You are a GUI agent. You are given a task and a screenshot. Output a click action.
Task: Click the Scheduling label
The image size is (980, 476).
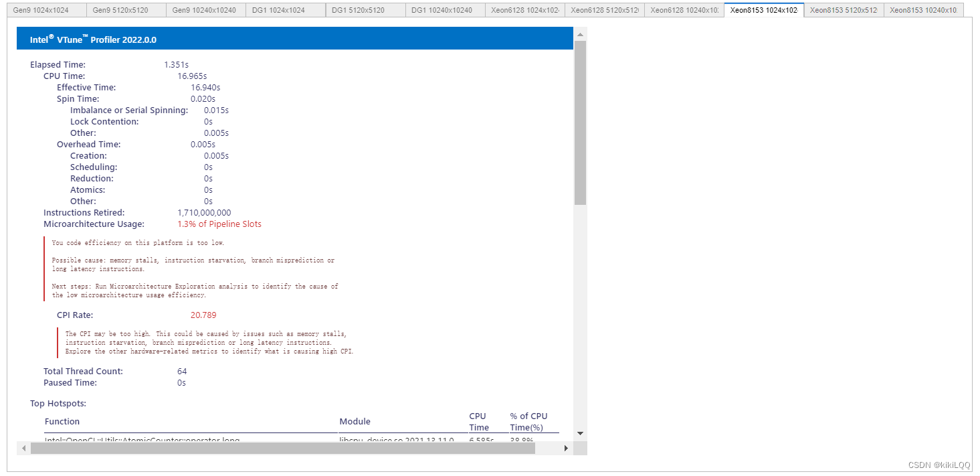[x=94, y=167]
